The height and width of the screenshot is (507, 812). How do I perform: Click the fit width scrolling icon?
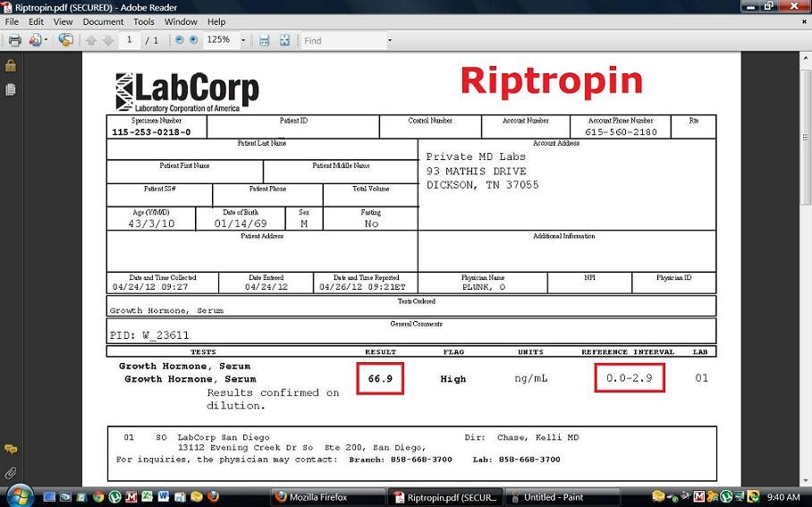[264, 40]
